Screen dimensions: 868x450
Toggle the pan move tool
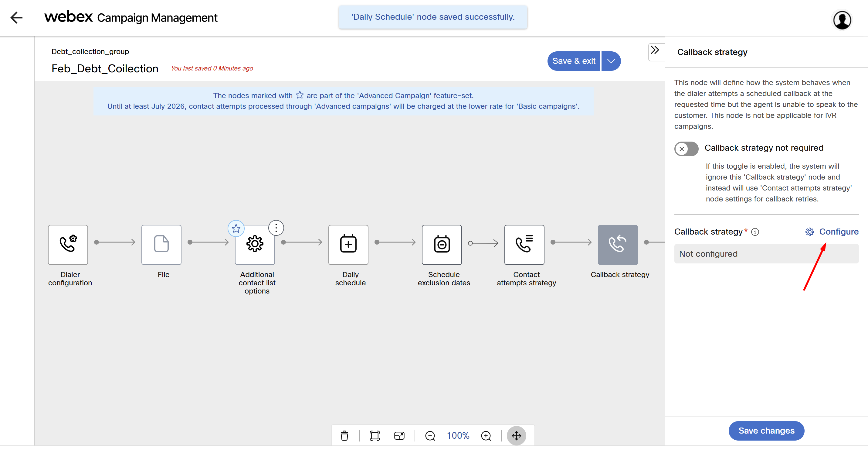(x=516, y=435)
